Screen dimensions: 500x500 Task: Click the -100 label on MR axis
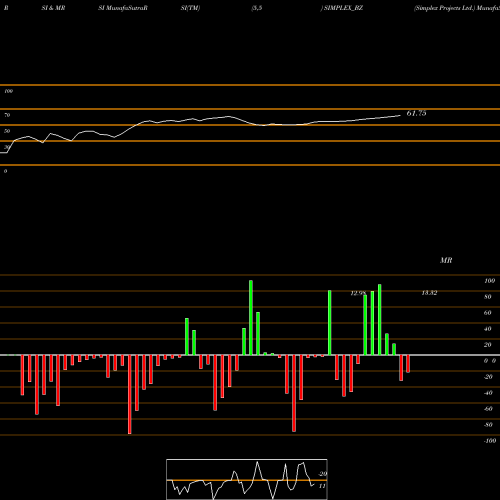point(490,441)
